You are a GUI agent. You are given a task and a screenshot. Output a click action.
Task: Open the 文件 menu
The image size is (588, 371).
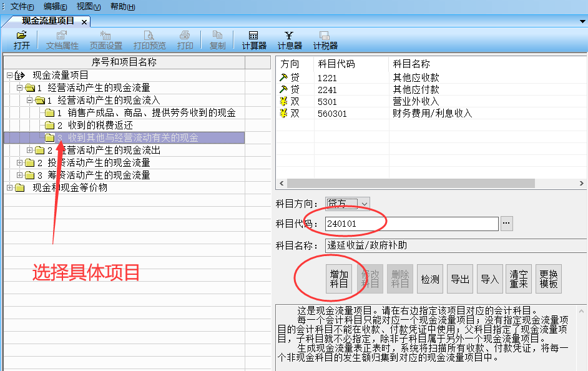pos(22,6)
